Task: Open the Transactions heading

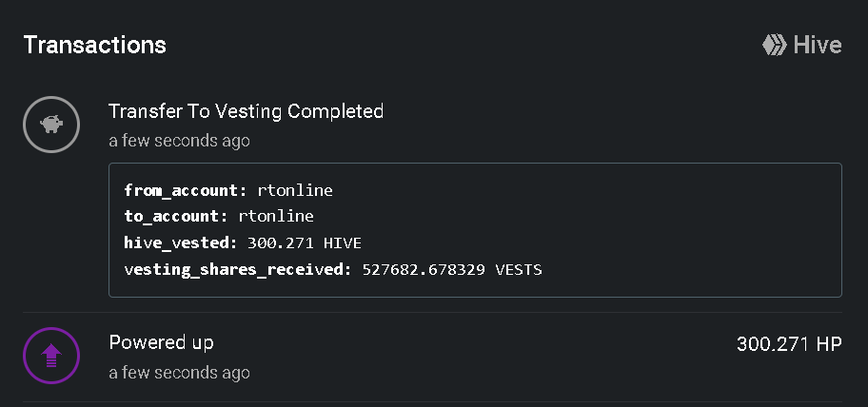Action: pos(94,45)
